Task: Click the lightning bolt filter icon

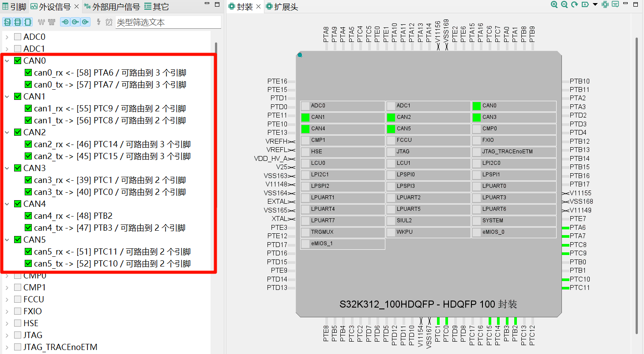Action: click(x=98, y=22)
